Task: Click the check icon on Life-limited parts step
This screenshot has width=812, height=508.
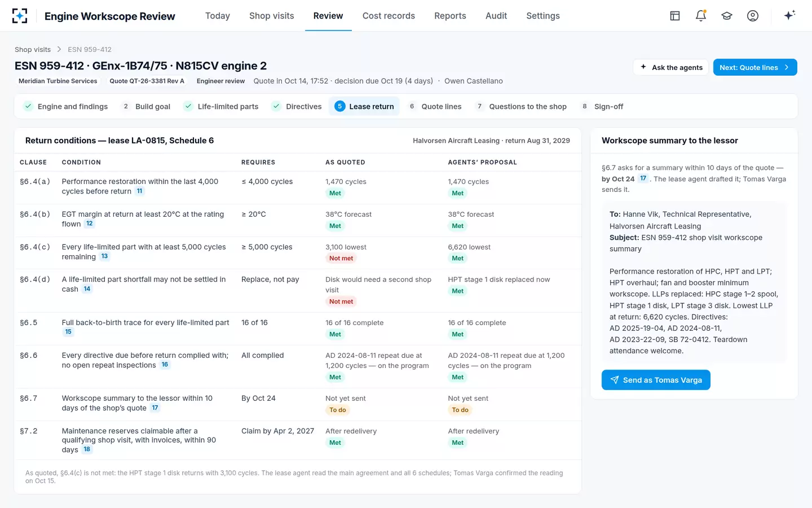Action: pyautogui.click(x=188, y=106)
